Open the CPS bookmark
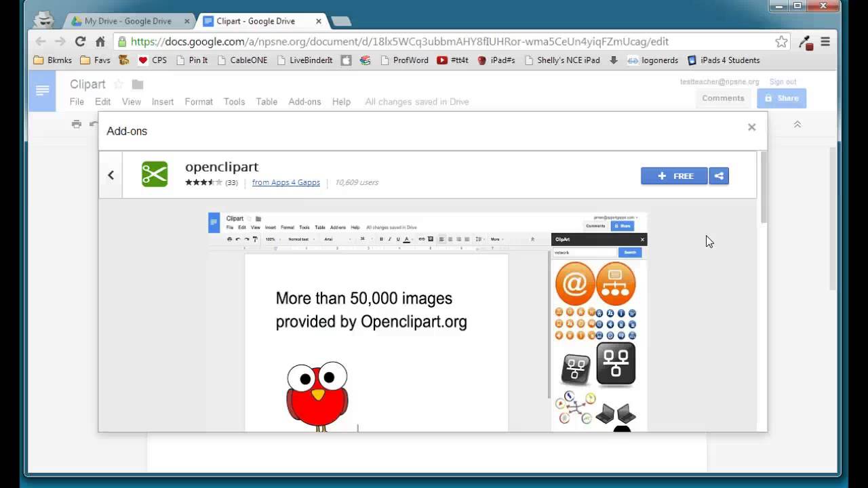868x488 pixels. point(153,60)
